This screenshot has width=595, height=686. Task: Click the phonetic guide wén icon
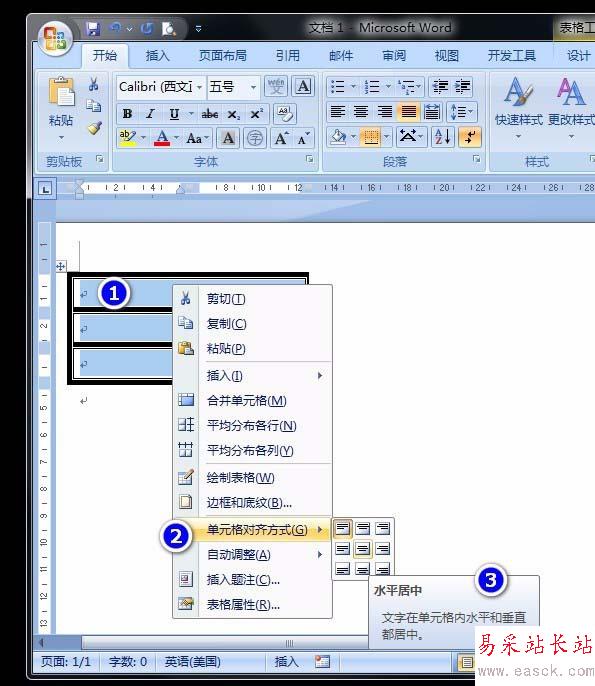pyautogui.click(x=276, y=86)
